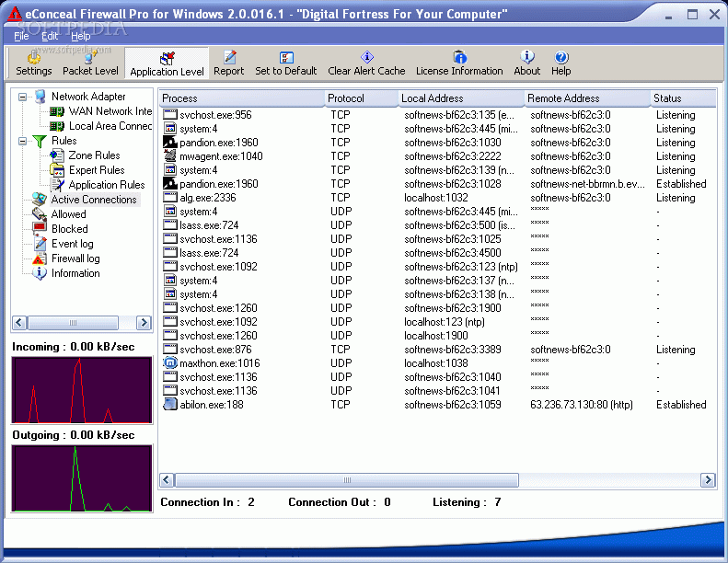Click the Allowed tree icon
This screenshot has width=728, height=563.
(40, 214)
